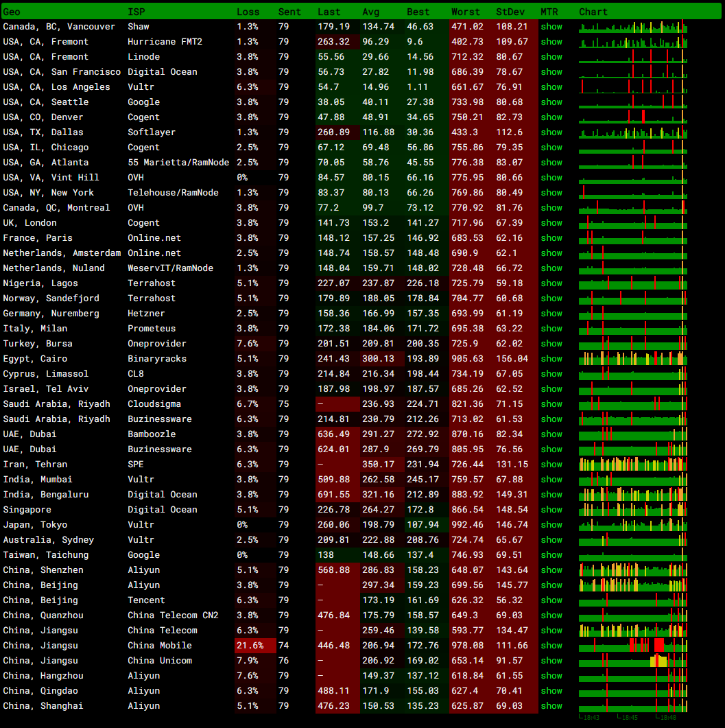Click the chart for Shenzhen Aliyun row
The height and width of the screenshot is (728, 725).
pos(632,570)
